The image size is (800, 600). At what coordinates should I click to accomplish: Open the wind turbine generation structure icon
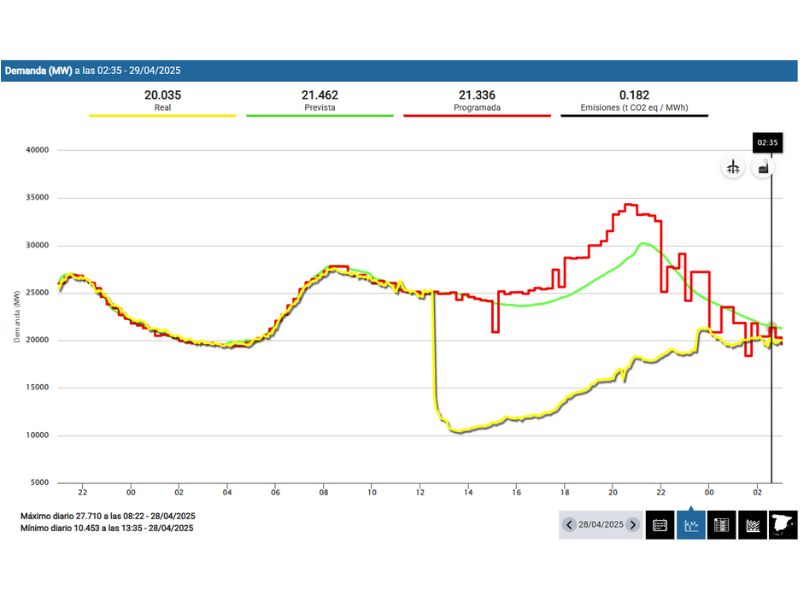pos(733,167)
